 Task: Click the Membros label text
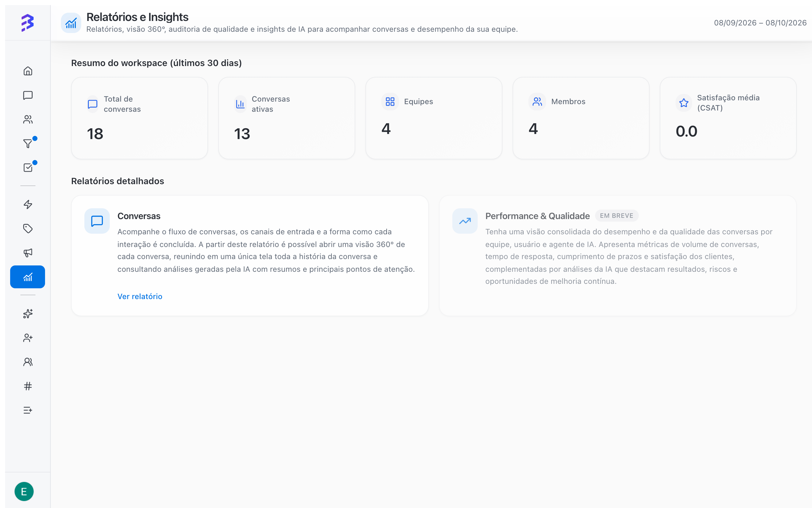point(568,102)
